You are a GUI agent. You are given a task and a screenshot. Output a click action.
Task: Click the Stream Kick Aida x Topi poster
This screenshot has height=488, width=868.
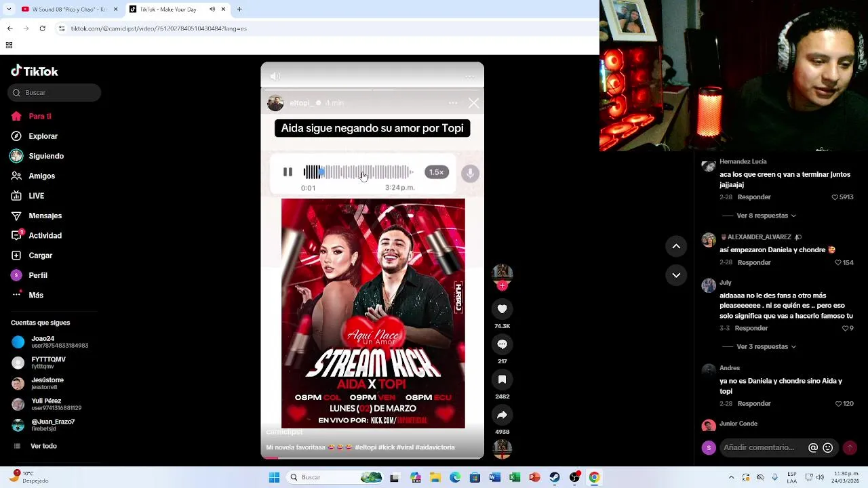tap(373, 313)
